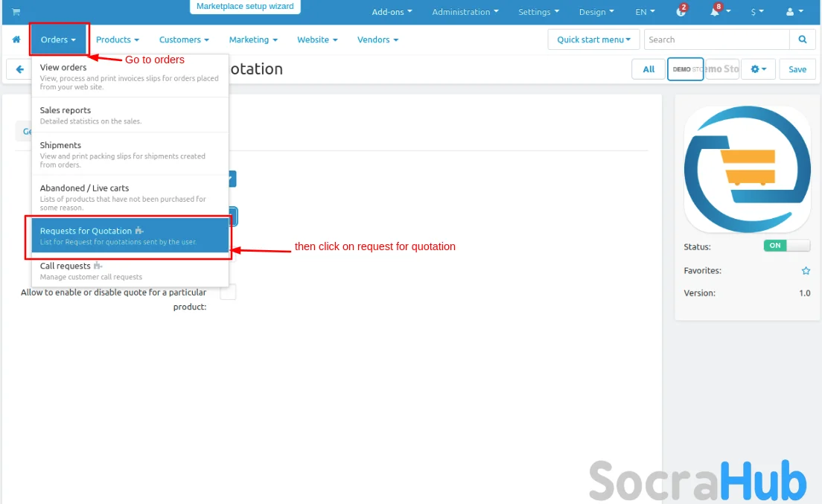Expand the Website menu
Screen dimensions: 822x504
[317, 39]
